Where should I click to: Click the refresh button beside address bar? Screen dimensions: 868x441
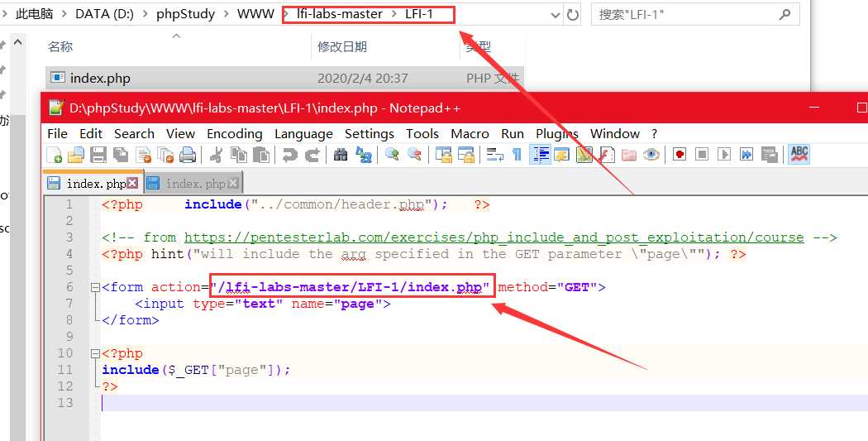[572, 15]
